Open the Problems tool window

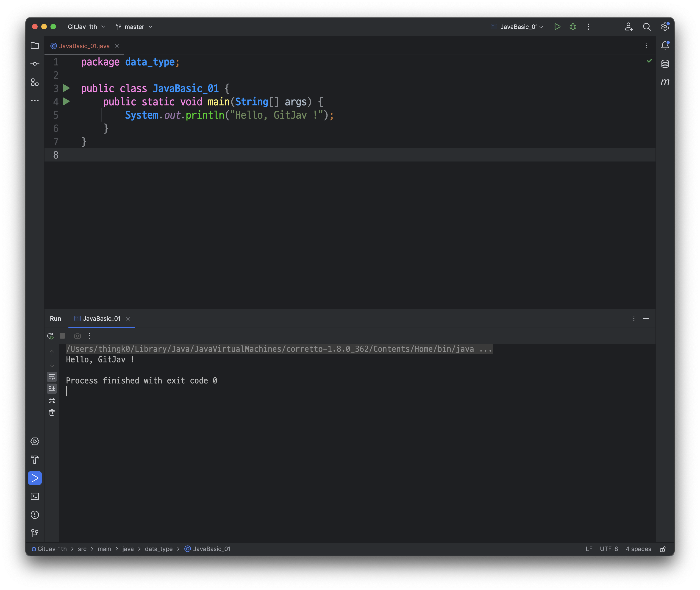pyautogui.click(x=35, y=515)
